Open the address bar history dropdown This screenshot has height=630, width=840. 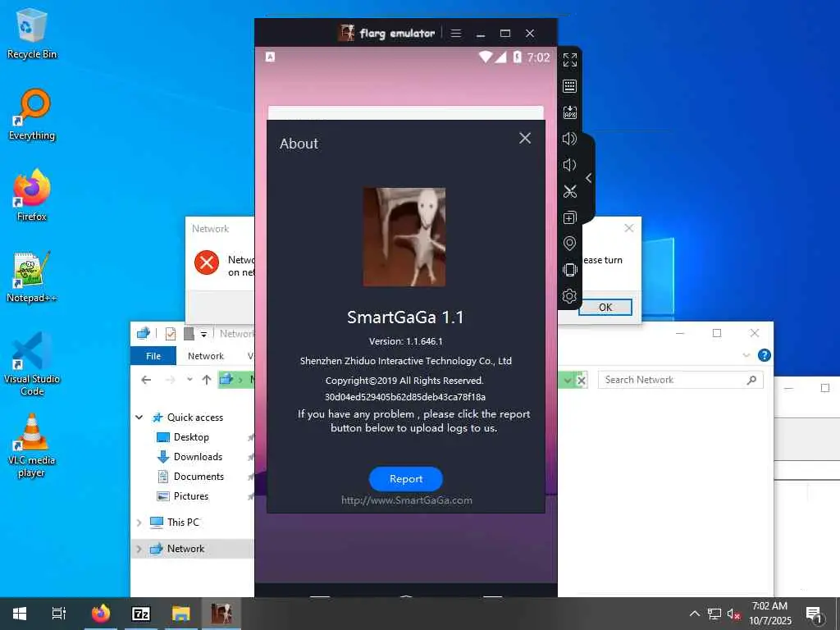[568, 381]
